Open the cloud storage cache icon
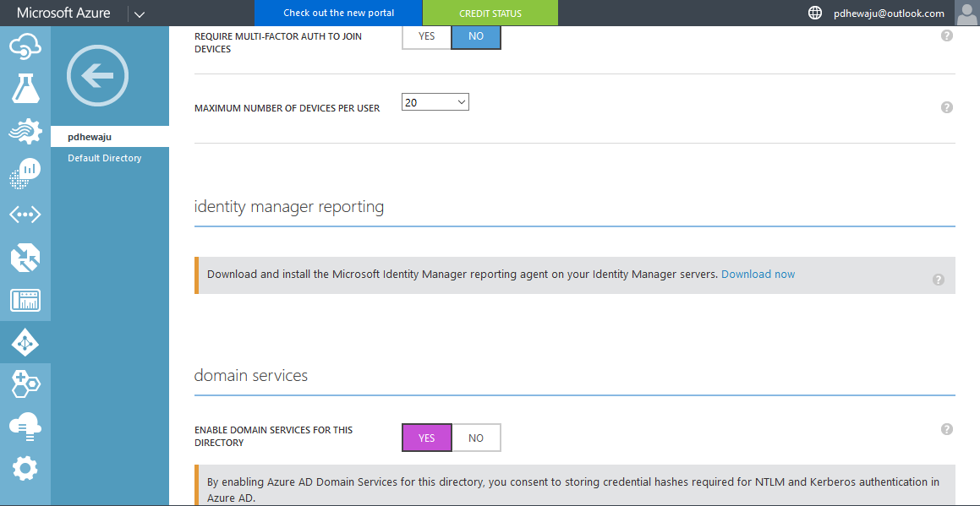980x506 pixels. coord(25,427)
